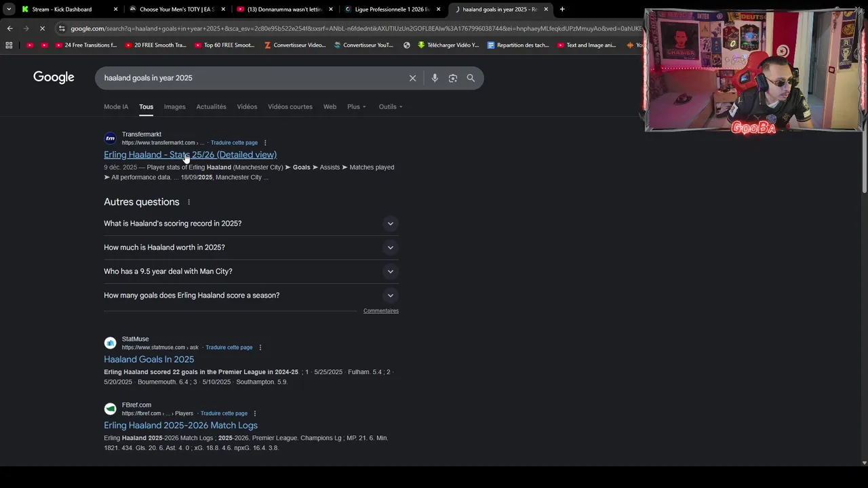The image size is (868, 488).
Task: Open the tab search dropdown arrow
Action: pyautogui.click(x=9, y=9)
